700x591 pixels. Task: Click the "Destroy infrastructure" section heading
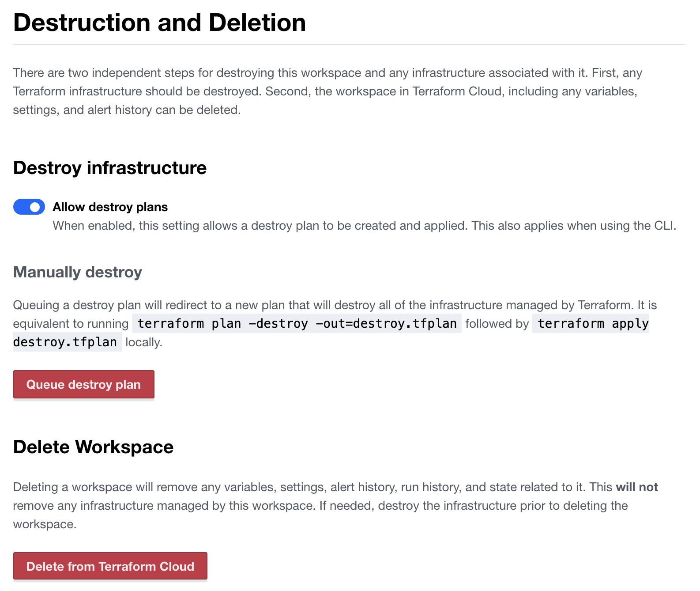pyautogui.click(x=110, y=168)
